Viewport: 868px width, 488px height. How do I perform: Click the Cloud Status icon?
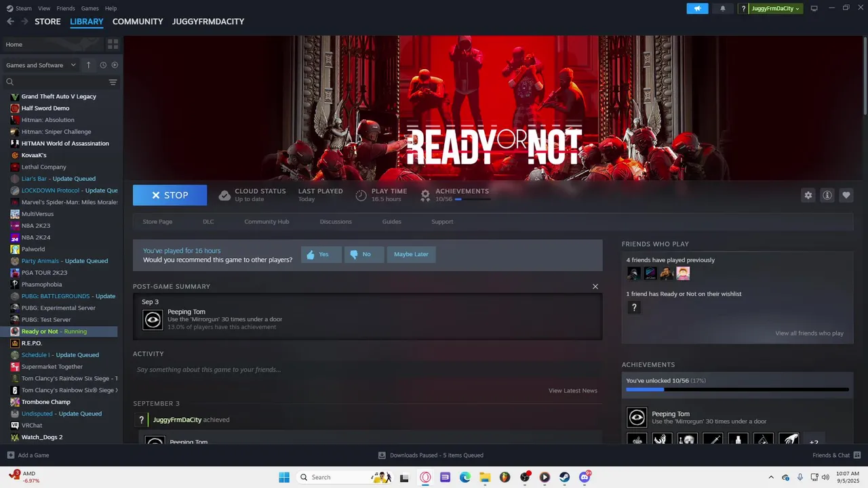(x=224, y=195)
